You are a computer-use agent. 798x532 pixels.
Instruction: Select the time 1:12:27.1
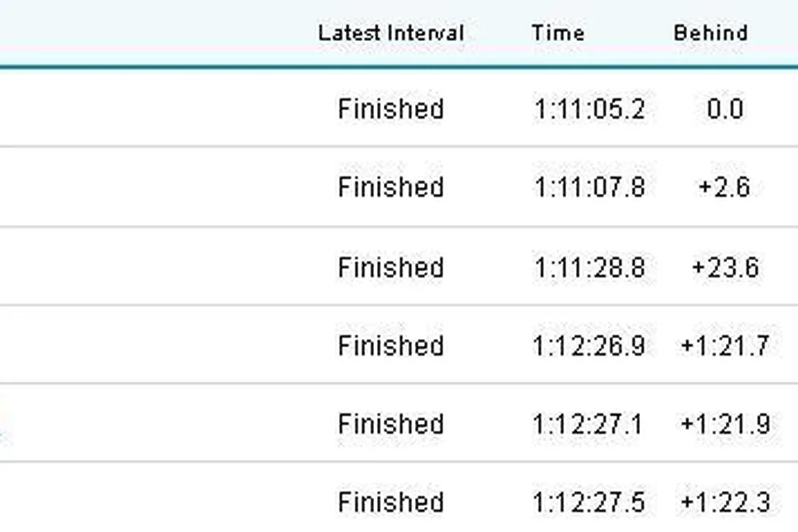coord(587,423)
